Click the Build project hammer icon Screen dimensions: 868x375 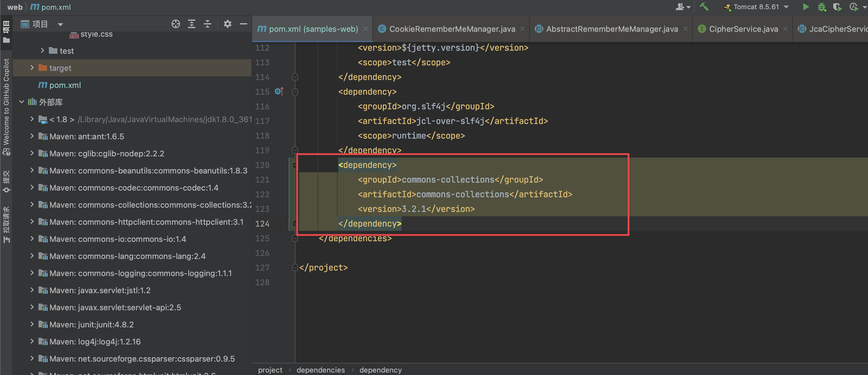click(x=704, y=7)
